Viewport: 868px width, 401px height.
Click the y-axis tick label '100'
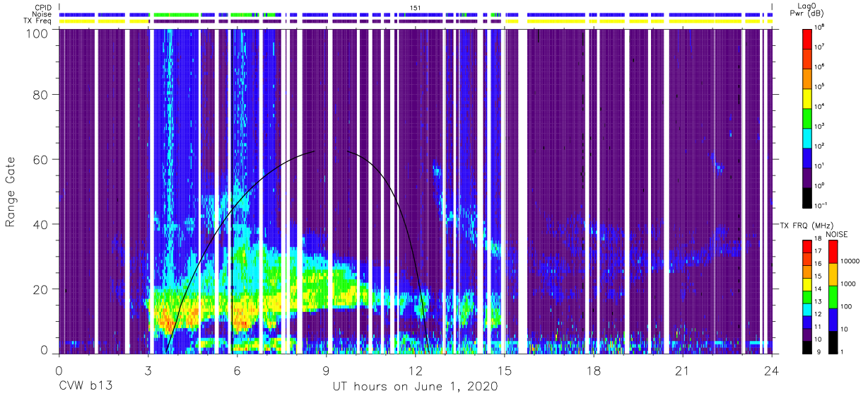[36, 33]
